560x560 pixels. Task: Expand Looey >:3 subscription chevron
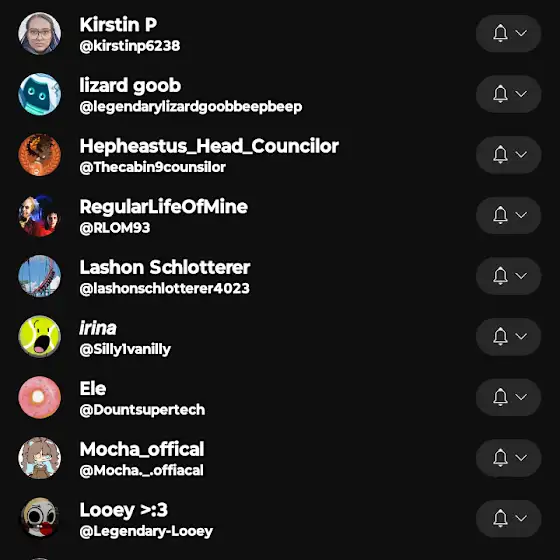pos(521,518)
